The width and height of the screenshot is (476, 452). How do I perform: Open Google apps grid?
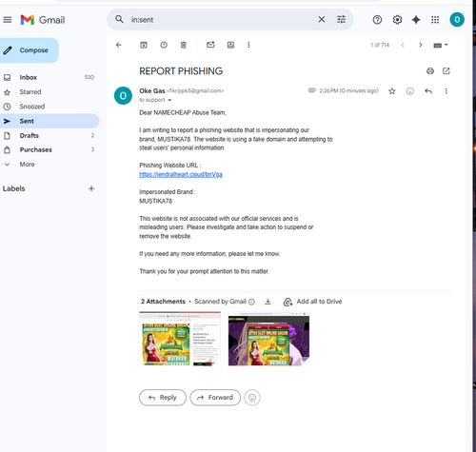435,20
